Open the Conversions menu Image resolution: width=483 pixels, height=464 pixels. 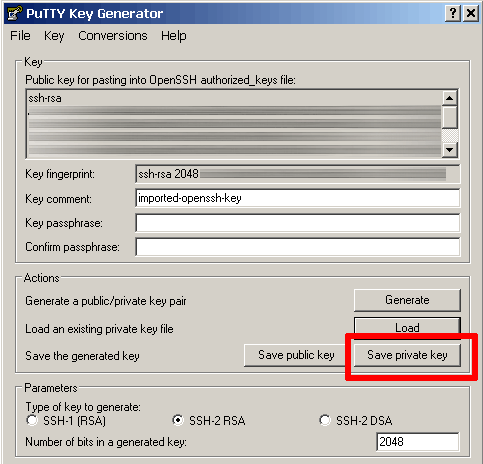click(x=113, y=36)
